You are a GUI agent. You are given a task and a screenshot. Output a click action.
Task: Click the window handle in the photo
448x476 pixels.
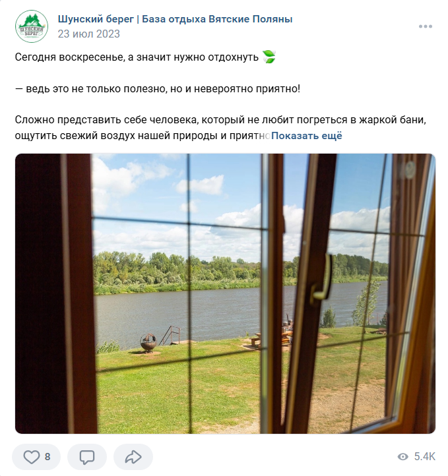click(x=322, y=277)
